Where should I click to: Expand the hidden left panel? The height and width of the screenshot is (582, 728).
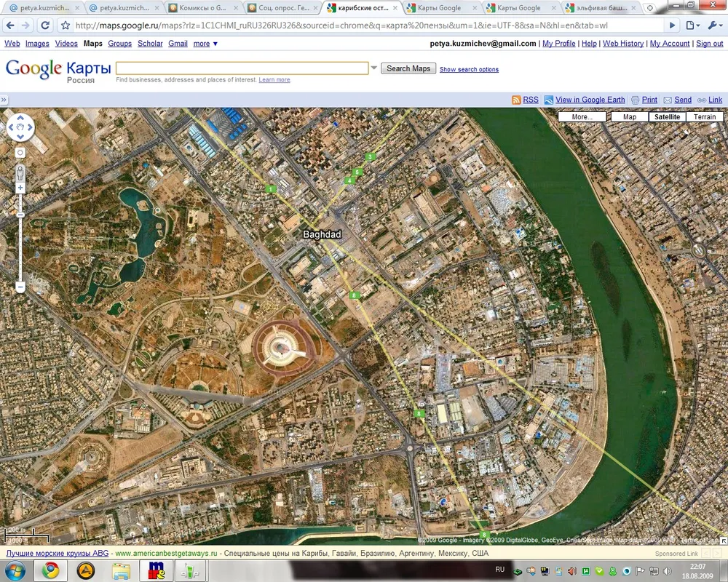click(x=4, y=100)
